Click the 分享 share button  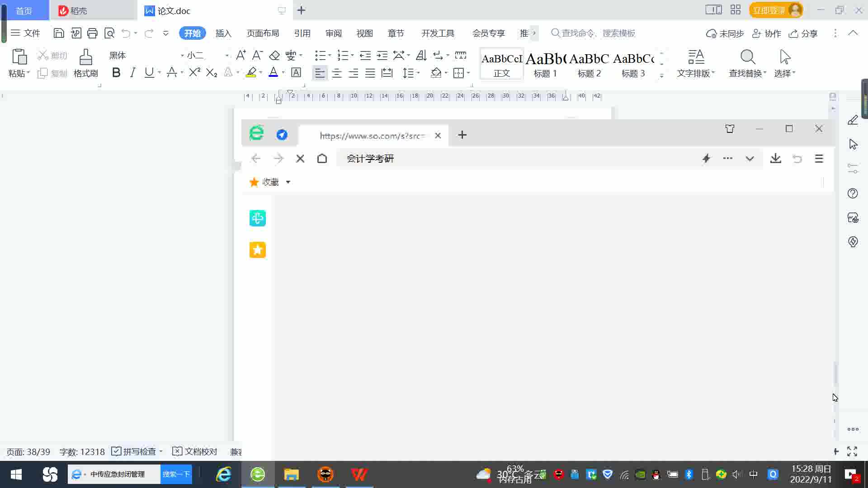pyautogui.click(x=803, y=33)
